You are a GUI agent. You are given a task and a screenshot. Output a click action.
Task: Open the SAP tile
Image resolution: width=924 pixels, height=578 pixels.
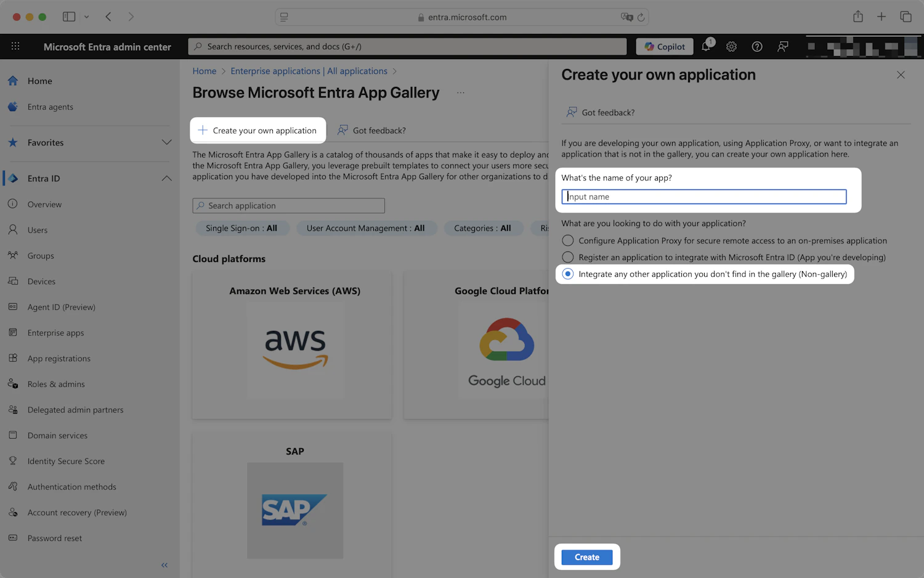tap(292, 505)
